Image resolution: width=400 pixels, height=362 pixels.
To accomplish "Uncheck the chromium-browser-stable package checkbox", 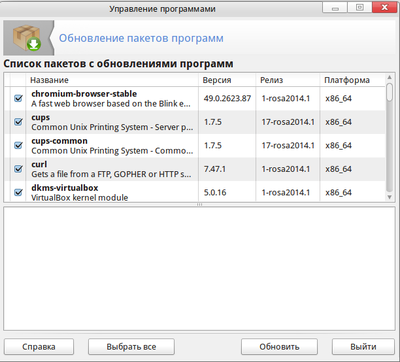I will (x=18, y=98).
